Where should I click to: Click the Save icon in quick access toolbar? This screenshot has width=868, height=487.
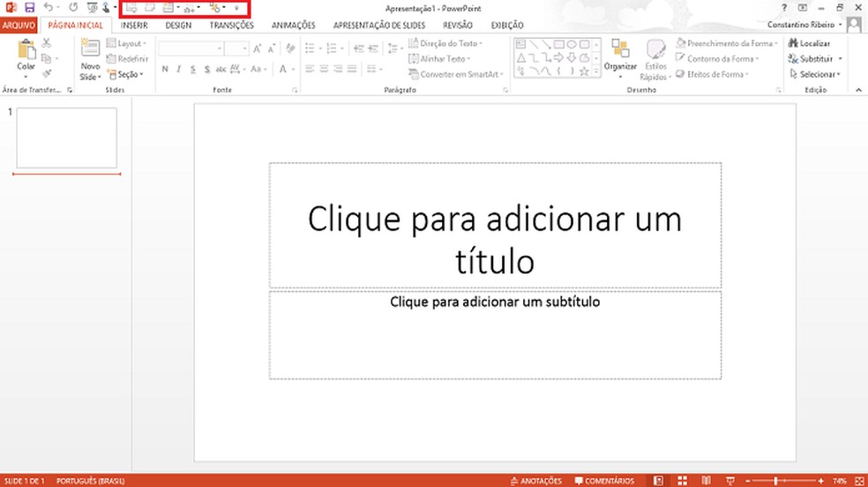tap(27, 8)
